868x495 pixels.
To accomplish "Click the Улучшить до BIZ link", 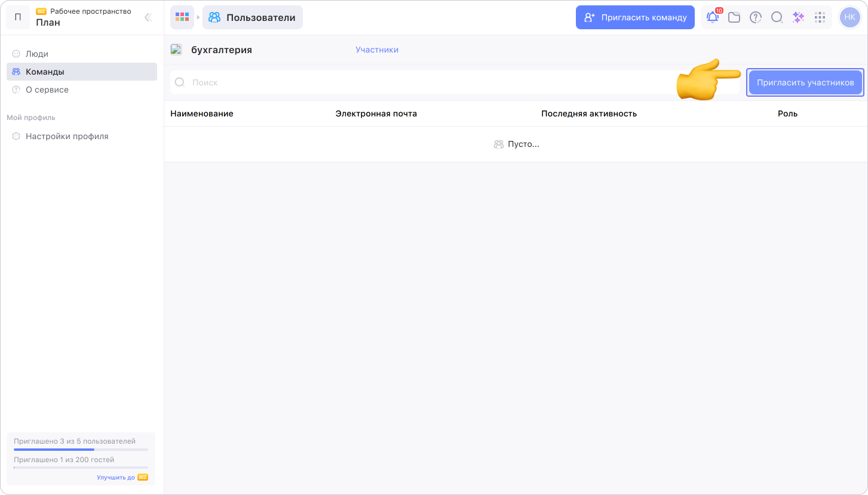I will 122,477.
